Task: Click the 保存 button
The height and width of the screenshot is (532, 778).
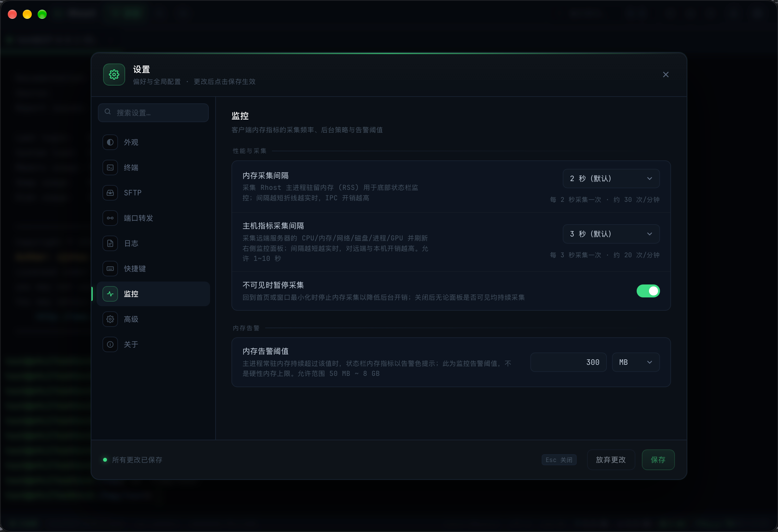Action: click(x=658, y=460)
